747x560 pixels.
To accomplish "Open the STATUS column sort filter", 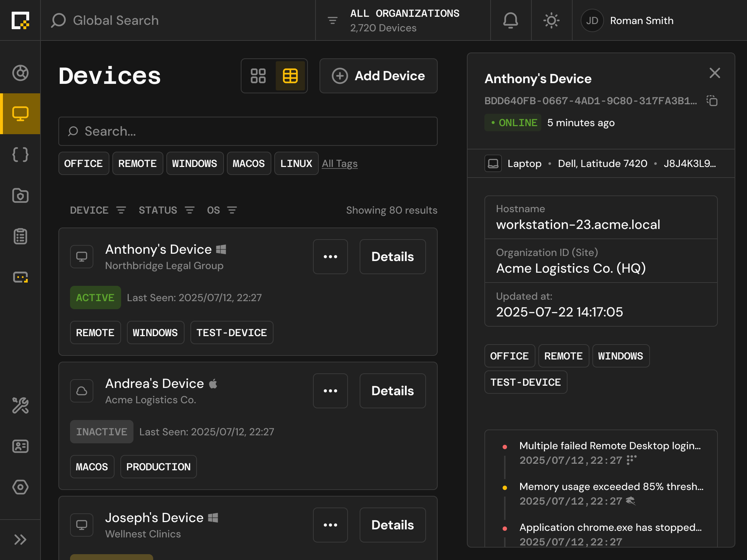I will click(190, 210).
